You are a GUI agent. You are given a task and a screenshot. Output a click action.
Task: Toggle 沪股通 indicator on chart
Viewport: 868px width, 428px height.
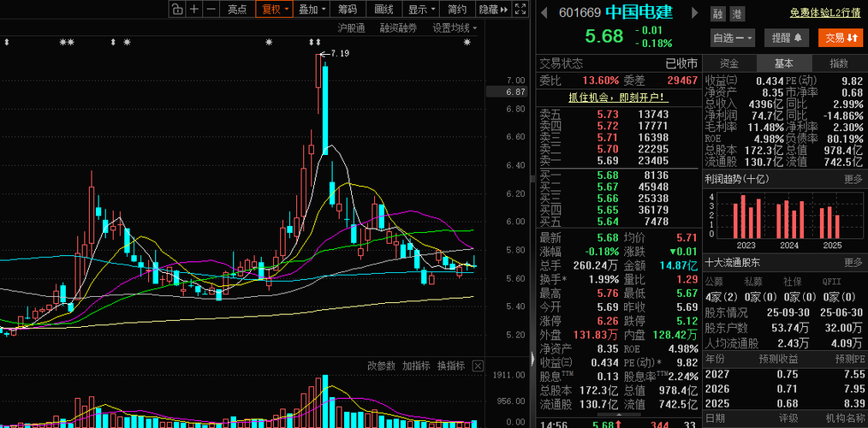(352, 27)
